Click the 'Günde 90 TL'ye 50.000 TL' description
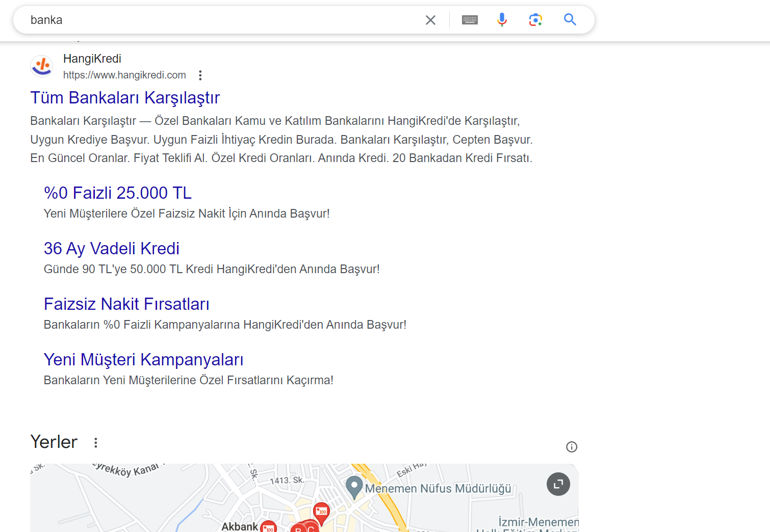The width and height of the screenshot is (770, 532). 212,269
